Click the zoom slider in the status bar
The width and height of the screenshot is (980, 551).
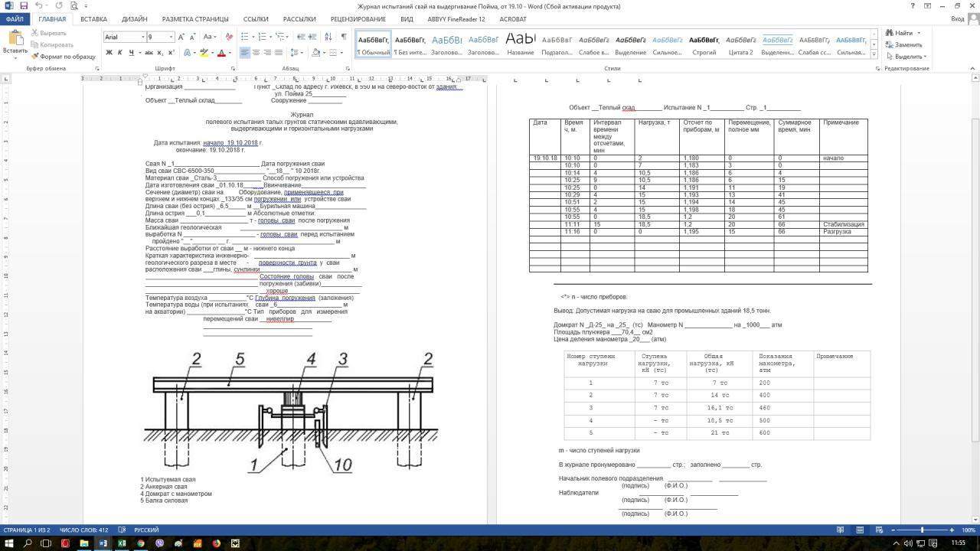coord(922,530)
